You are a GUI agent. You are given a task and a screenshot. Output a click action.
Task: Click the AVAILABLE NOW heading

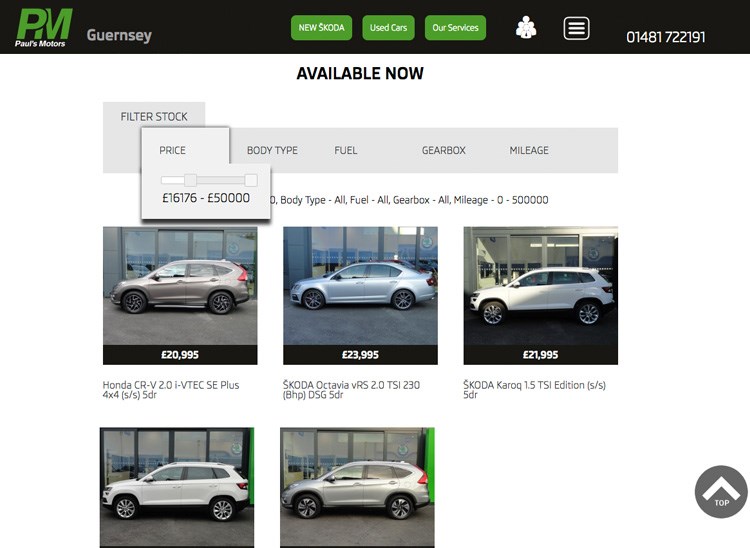tap(360, 73)
